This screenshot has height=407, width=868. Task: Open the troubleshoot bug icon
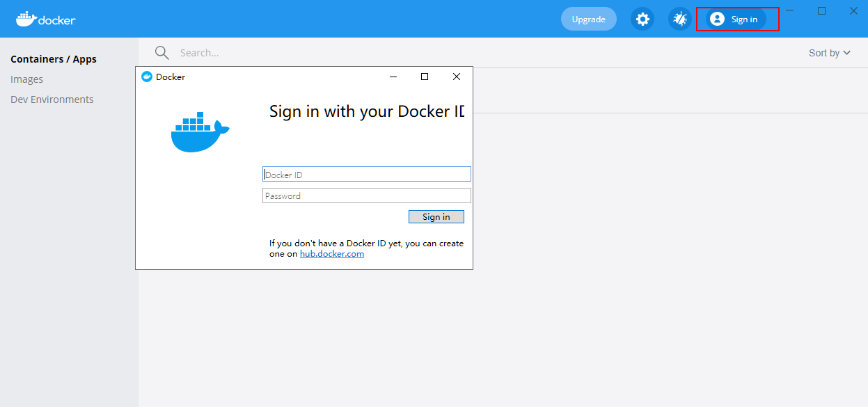(680, 19)
